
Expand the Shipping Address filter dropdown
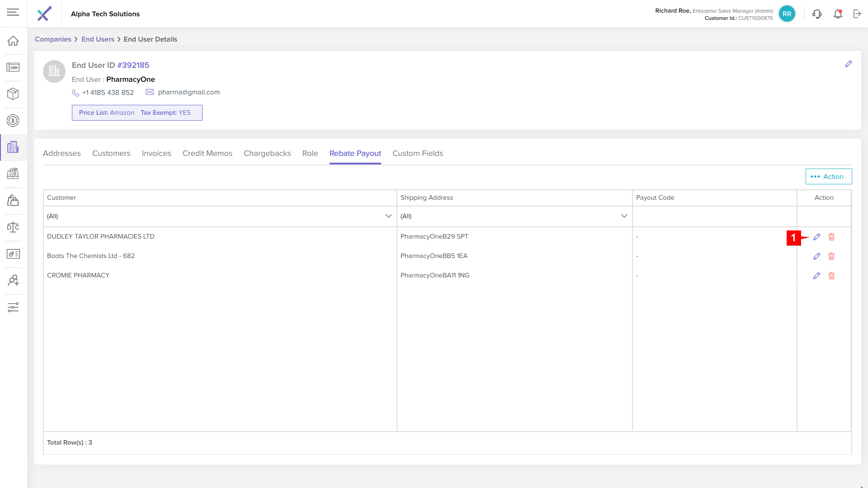(624, 216)
